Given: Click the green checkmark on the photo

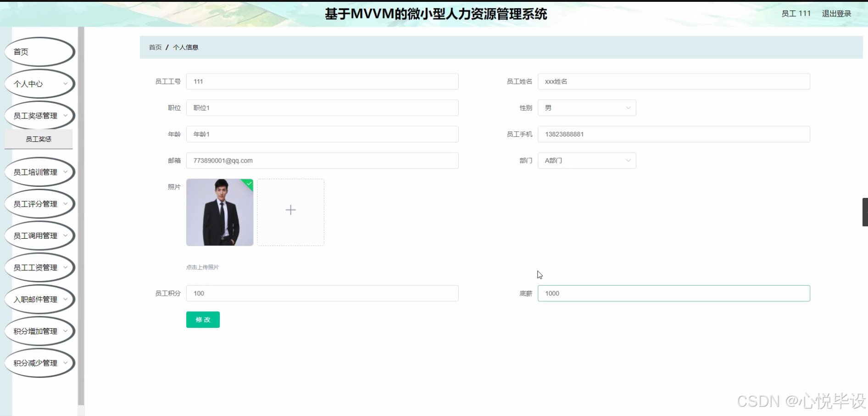Looking at the screenshot, I should pos(249,184).
